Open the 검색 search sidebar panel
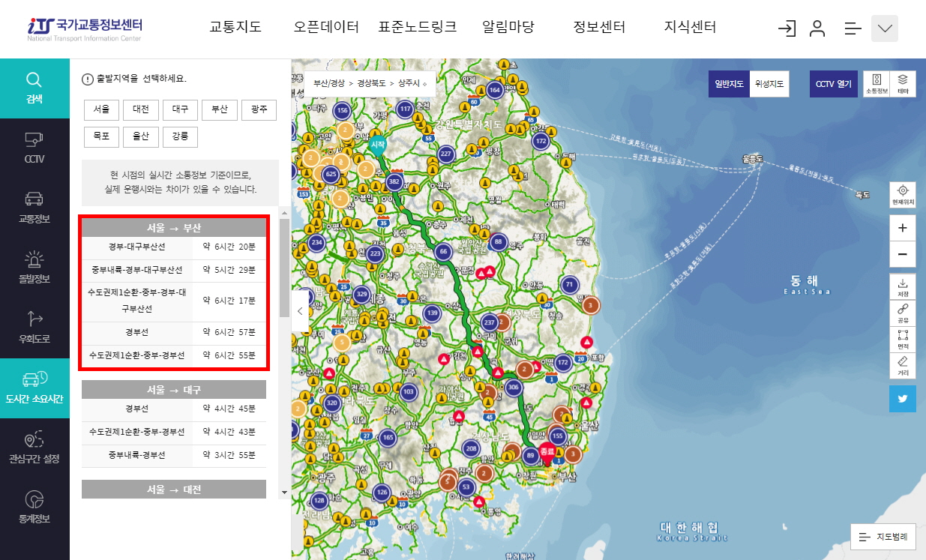 point(34,88)
